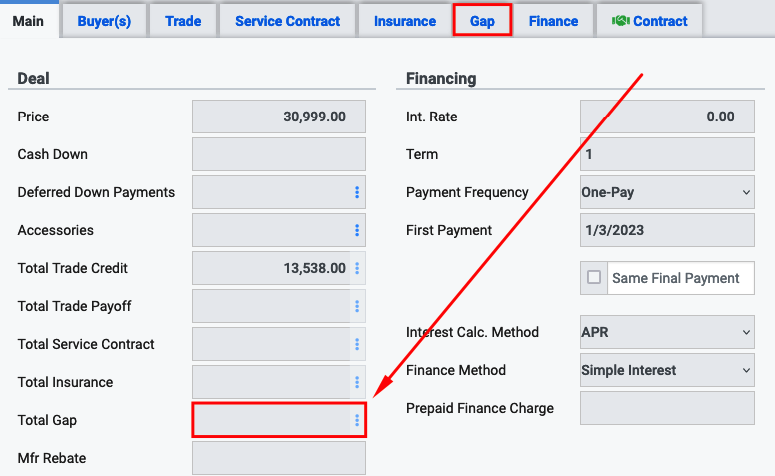775x476 pixels.
Task: Enable Same Final Payment checkbox
Action: [594, 277]
